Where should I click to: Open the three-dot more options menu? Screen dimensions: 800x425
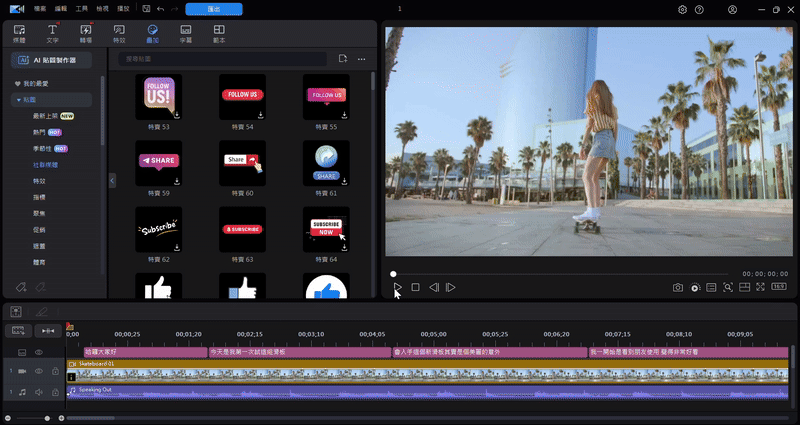click(361, 59)
